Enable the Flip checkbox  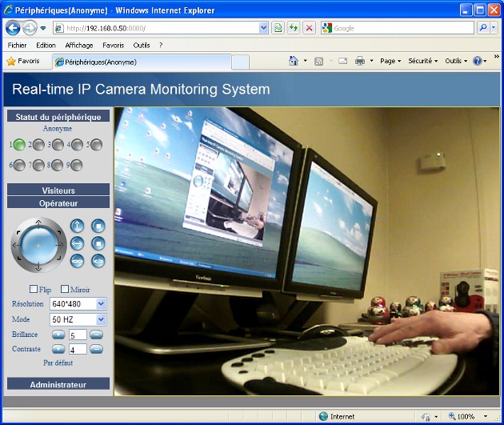coord(34,289)
